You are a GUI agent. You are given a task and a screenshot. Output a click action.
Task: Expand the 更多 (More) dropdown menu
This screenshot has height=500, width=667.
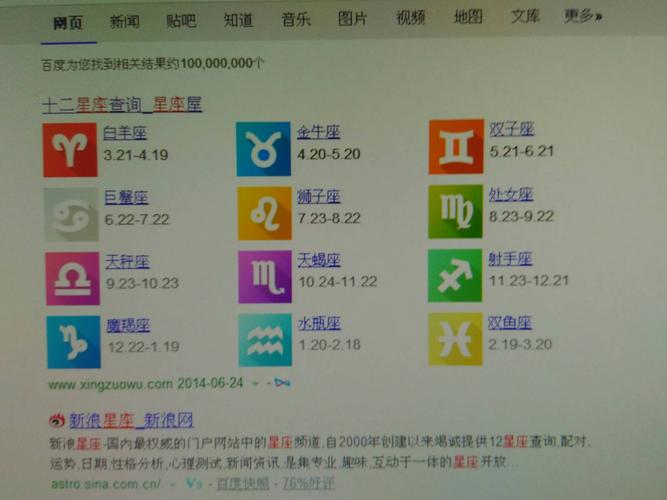click(x=583, y=17)
